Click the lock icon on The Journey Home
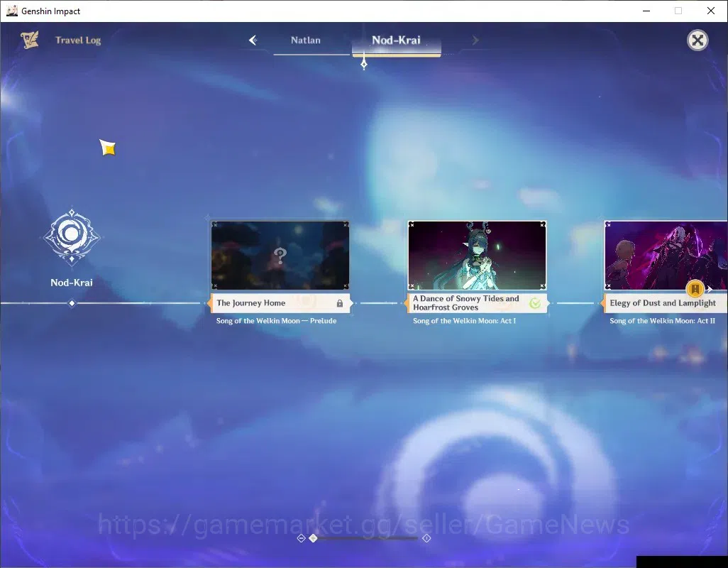This screenshot has height=568, width=728. pyautogui.click(x=340, y=303)
